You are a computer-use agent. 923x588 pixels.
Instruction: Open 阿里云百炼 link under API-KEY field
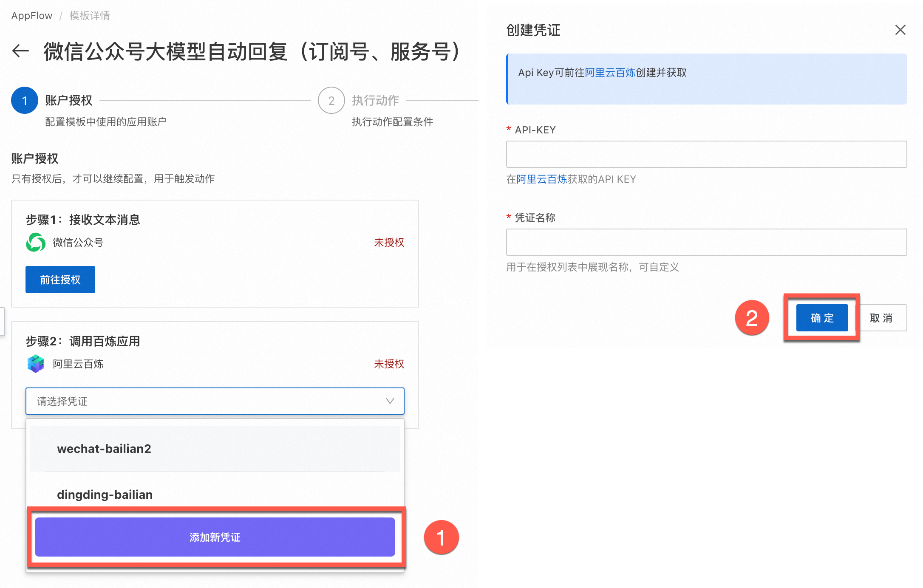[x=542, y=179]
